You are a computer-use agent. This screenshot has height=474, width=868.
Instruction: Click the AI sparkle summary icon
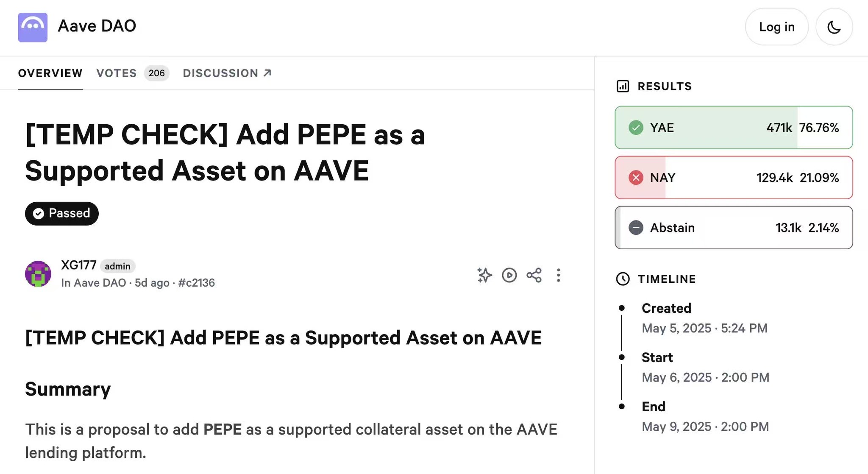click(484, 275)
